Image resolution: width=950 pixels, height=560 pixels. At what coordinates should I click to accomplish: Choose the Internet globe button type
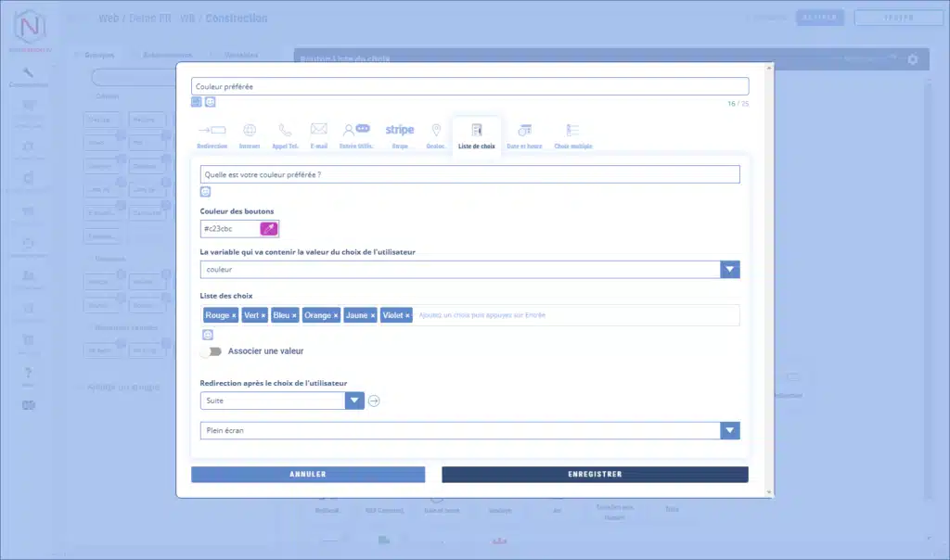pos(250,131)
